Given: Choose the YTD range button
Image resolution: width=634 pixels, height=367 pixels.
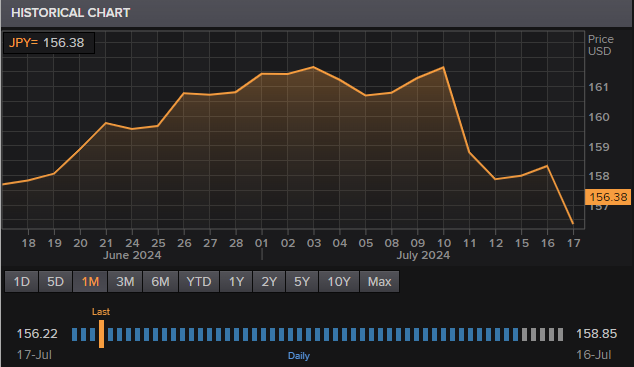Looking at the screenshot, I should (x=199, y=281).
